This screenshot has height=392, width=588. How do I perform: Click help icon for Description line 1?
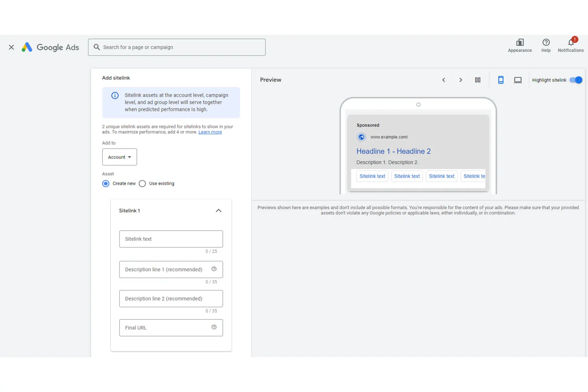point(214,269)
